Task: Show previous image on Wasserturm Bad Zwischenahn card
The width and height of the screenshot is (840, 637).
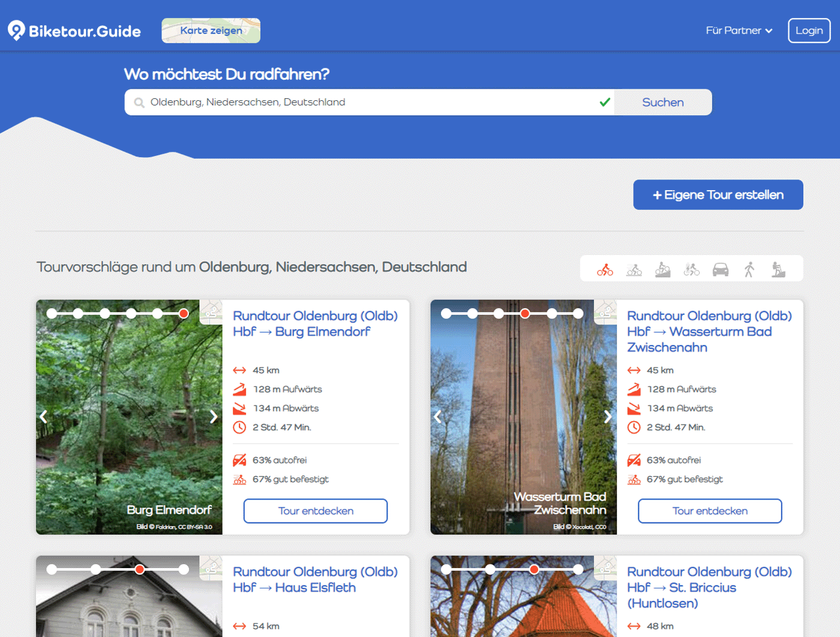Action: [x=437, y=417]
